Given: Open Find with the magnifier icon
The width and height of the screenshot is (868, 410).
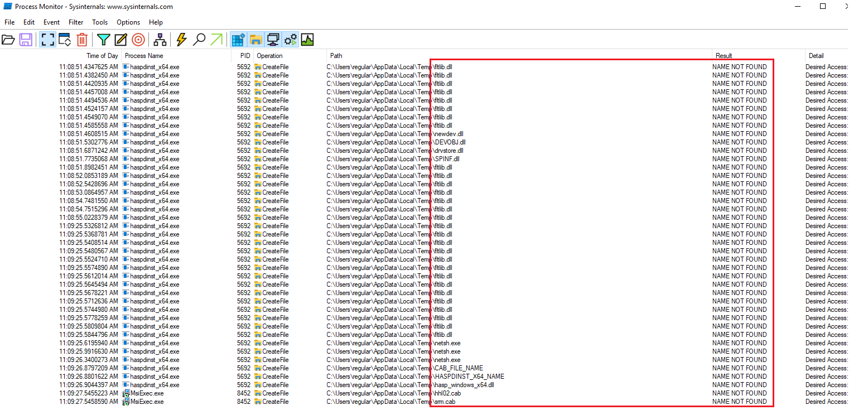Looking at the screenshot, I should click(x=199, y=40).
